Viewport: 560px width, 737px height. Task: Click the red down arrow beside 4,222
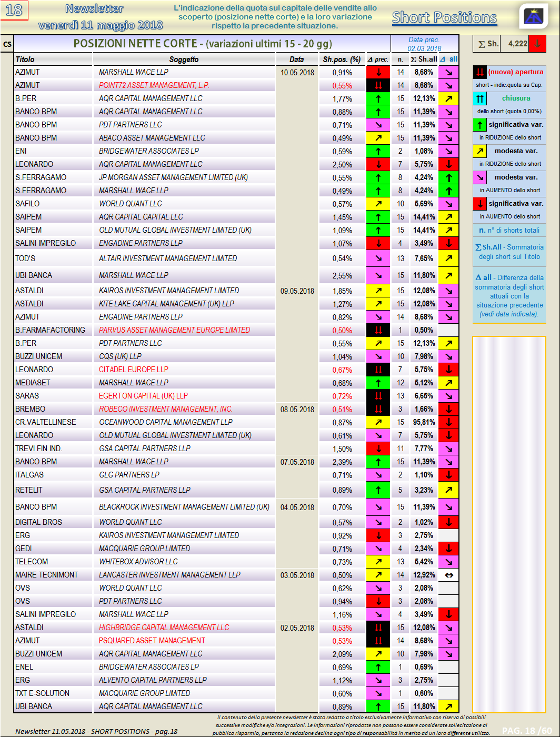(537, 44)
